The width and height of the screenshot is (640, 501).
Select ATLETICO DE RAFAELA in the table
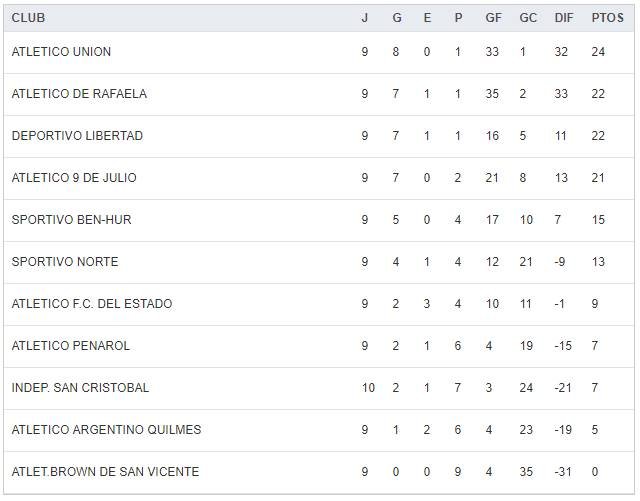point(79,94)
